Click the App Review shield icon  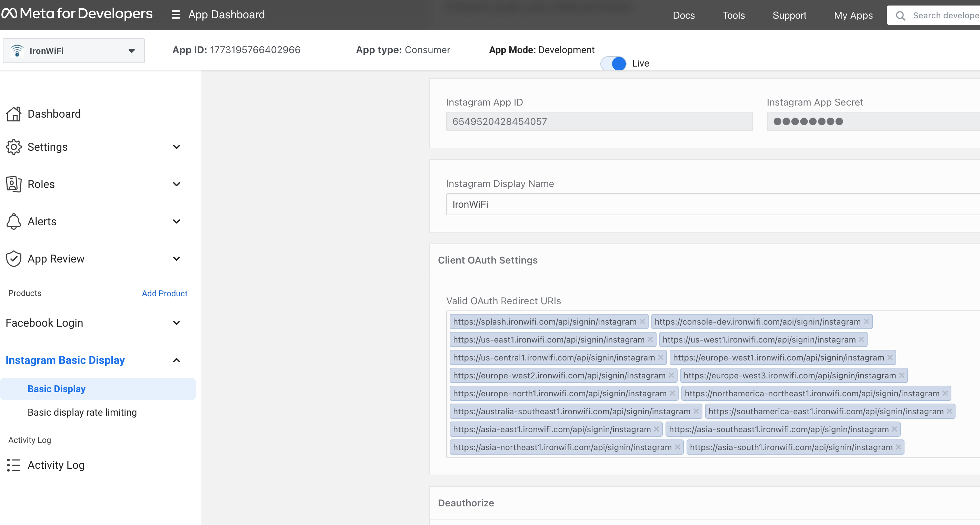click(x=14, y=259)
